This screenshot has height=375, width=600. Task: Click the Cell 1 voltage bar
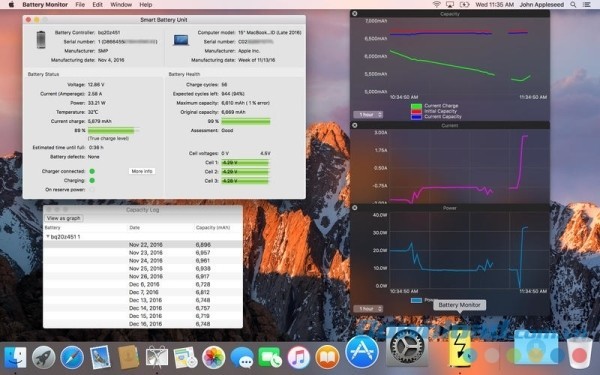click(245, 162)
